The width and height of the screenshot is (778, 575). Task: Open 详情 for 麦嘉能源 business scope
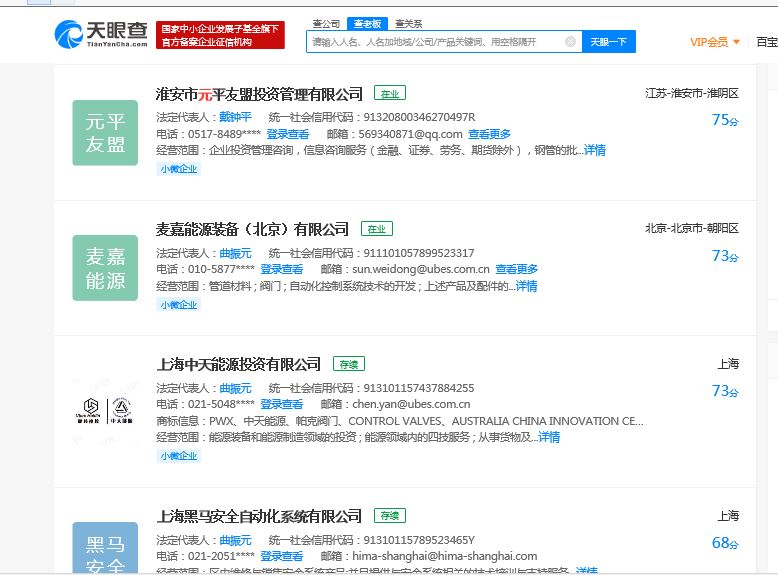tap(526, 286)
